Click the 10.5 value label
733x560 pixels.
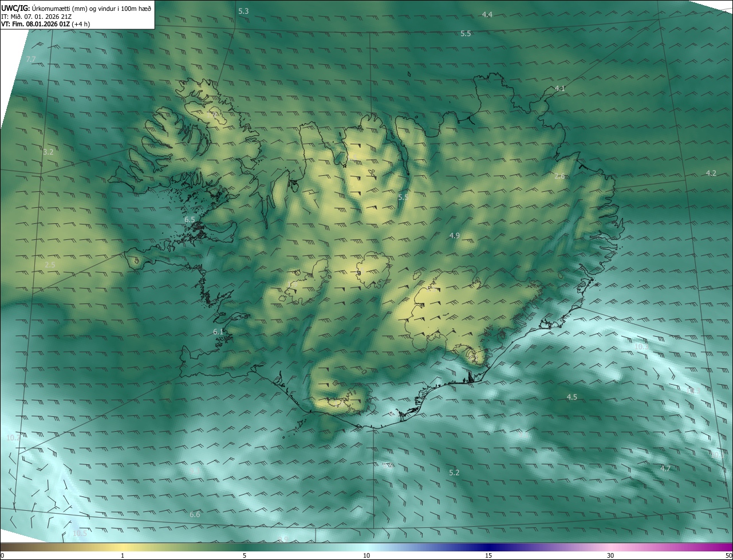point(80,533)
